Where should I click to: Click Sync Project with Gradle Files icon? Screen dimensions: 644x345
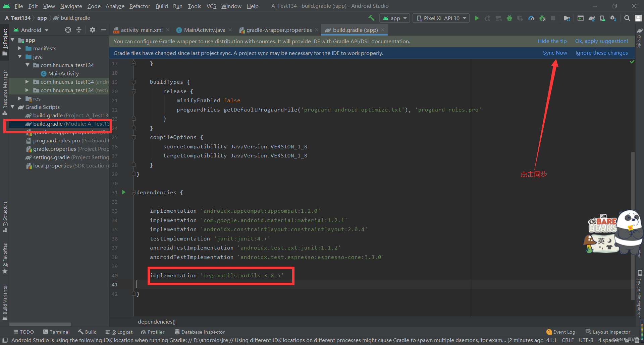592,18
